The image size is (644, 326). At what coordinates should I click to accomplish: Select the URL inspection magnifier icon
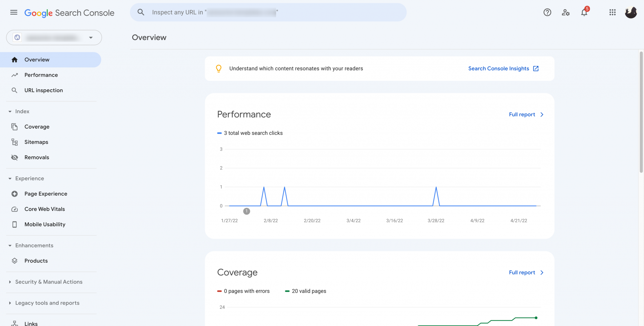click(14, 90)
